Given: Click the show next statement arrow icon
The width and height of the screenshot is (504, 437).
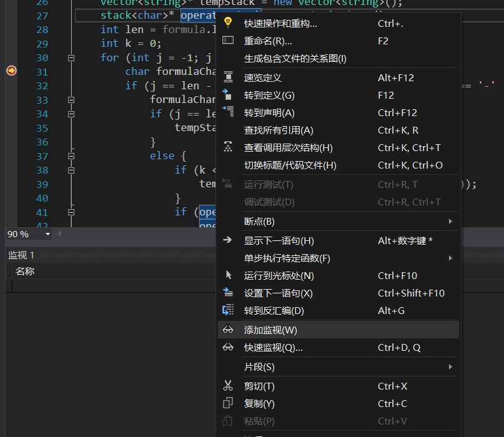Looking at the screenshot, I should click(227, 240).
